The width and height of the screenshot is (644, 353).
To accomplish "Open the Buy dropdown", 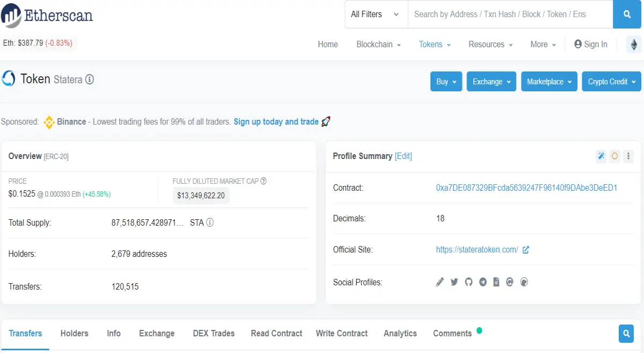I will (x=446, y=82).
